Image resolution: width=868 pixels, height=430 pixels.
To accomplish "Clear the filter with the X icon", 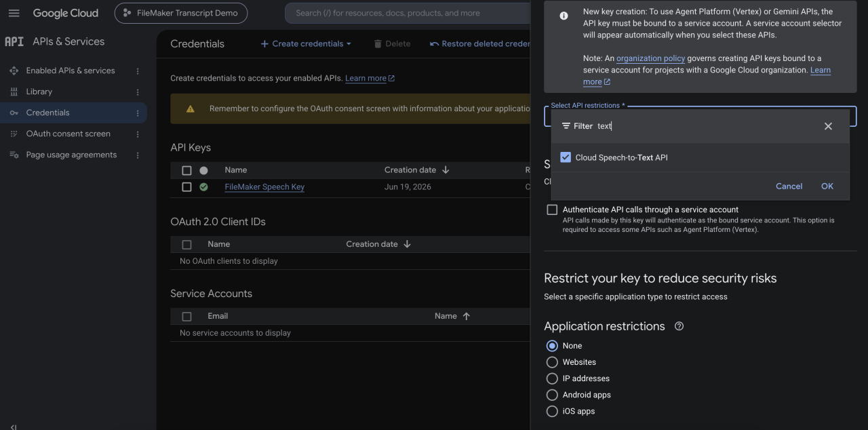I will [x=828, y=126].
